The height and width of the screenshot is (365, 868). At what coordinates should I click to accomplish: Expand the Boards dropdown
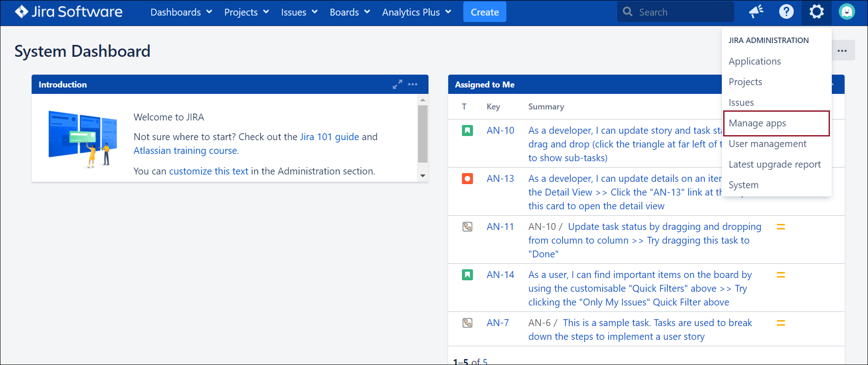click(x=350, y=12)
